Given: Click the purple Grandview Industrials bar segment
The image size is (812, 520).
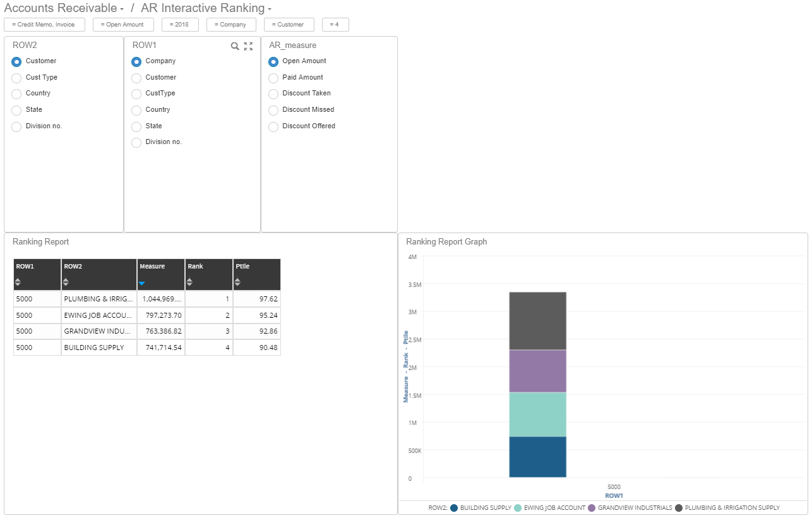Looking at the screenshot, I should (x=537, y=371).
